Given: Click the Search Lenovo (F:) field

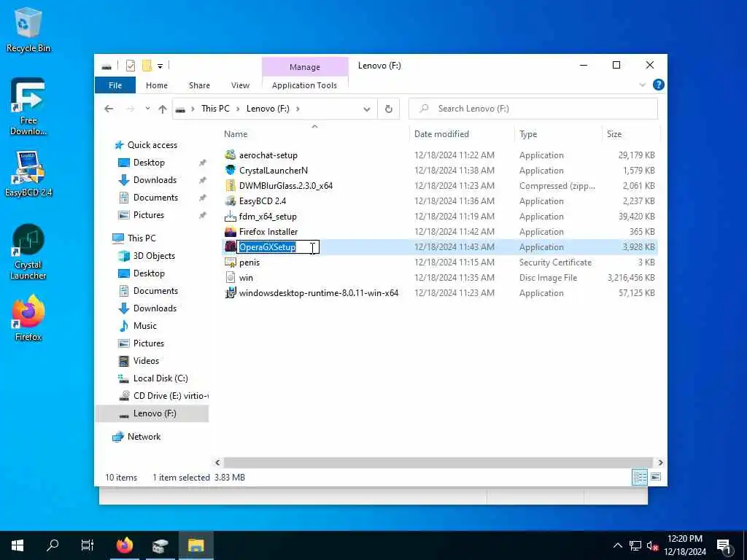Looking at the screenshot, I should coord(533,109).
